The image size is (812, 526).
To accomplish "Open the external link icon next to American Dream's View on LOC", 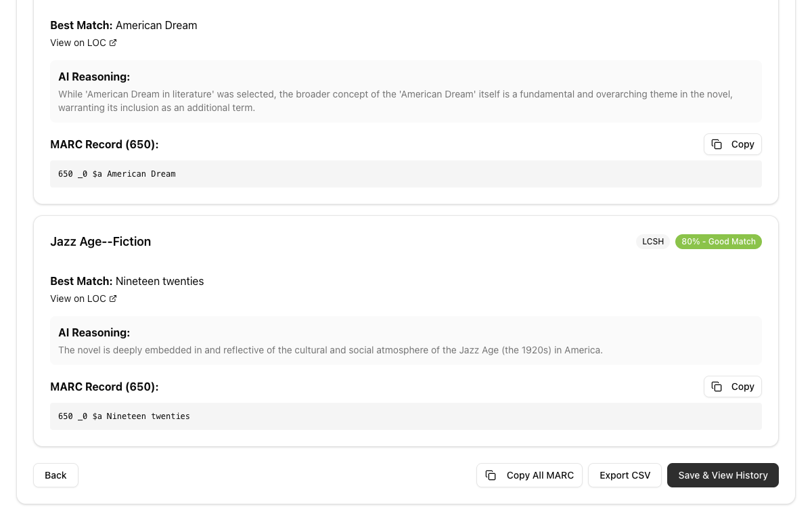I will [x=113, y=43].
